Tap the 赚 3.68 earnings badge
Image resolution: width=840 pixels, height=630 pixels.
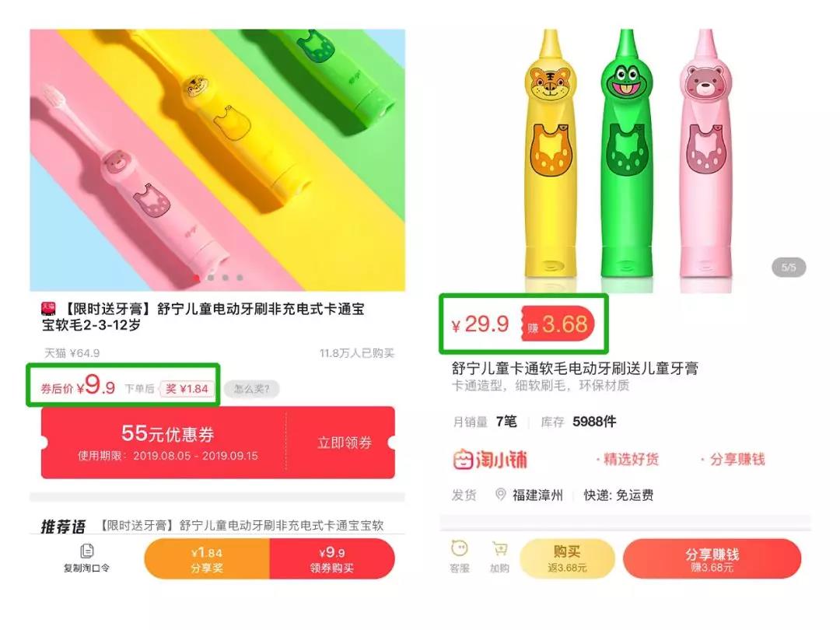558,324
